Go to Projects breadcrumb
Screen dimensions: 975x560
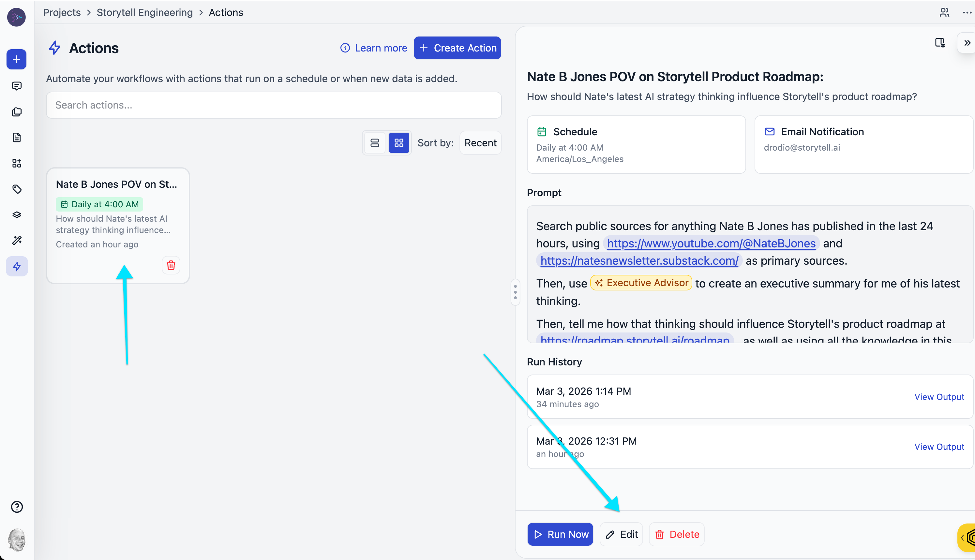pos(62,13)
